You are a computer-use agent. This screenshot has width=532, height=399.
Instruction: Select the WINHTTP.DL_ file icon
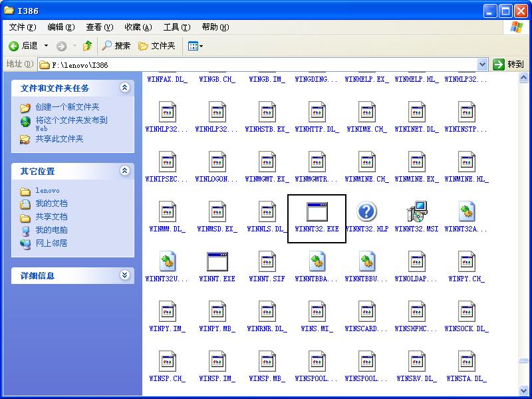(317, 112)
